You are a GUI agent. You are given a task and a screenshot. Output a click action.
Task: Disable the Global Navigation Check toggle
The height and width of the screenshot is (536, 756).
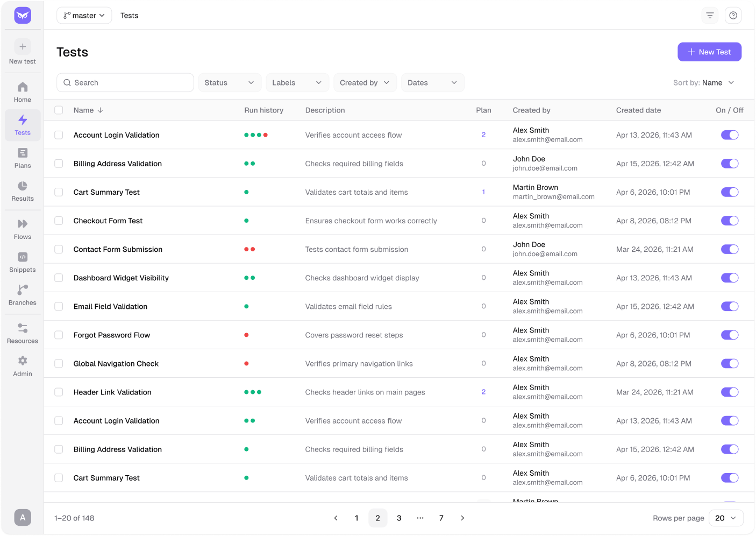pyautogui.click(x=730, y=363)
